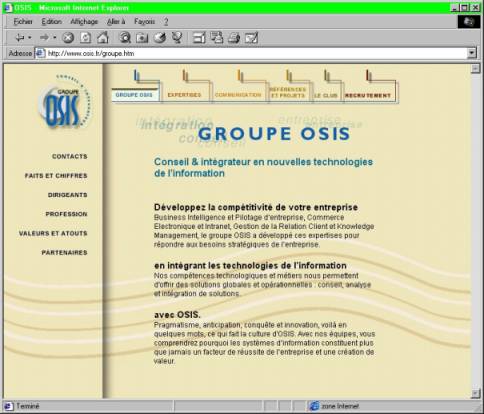Open the Aller à menu
The image size is (484, 414).
pyautogui.click(x=116, y=22)
